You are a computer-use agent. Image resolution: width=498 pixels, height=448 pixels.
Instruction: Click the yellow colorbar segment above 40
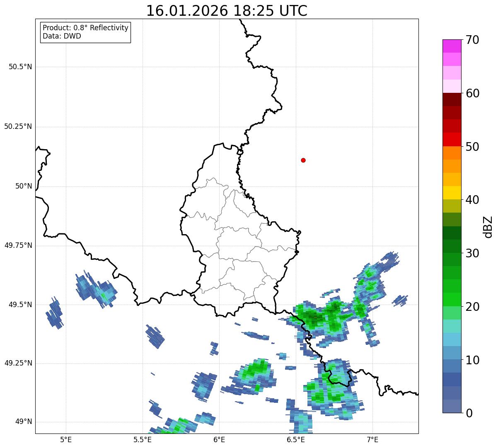coord(452,193)
